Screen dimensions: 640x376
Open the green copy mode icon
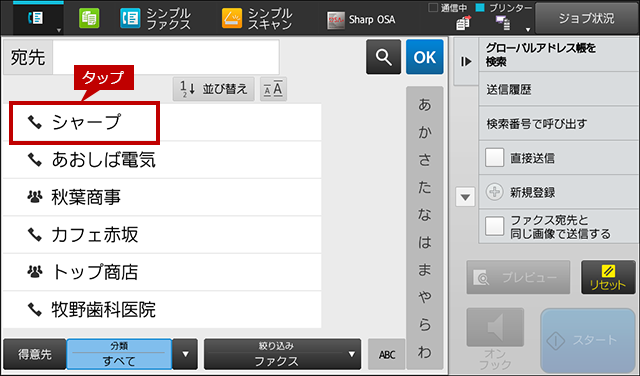click(x=89, y=18)
